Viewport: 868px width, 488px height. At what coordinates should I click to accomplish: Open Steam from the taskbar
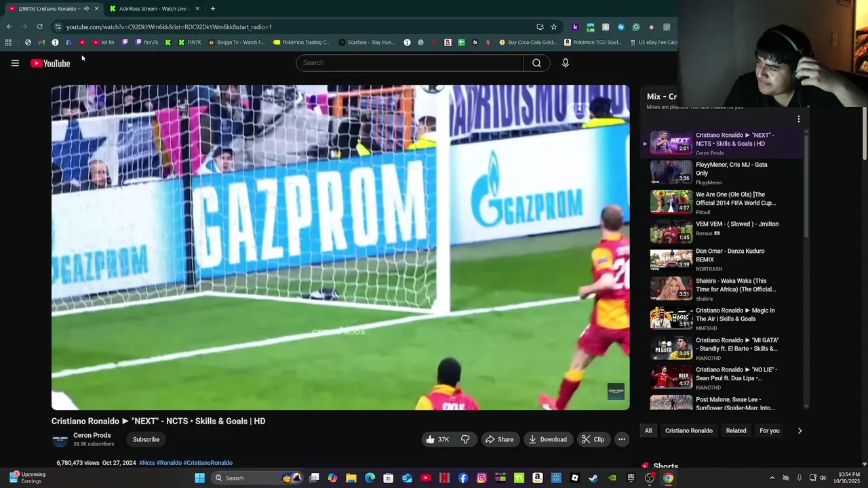[x=593, y=478]
